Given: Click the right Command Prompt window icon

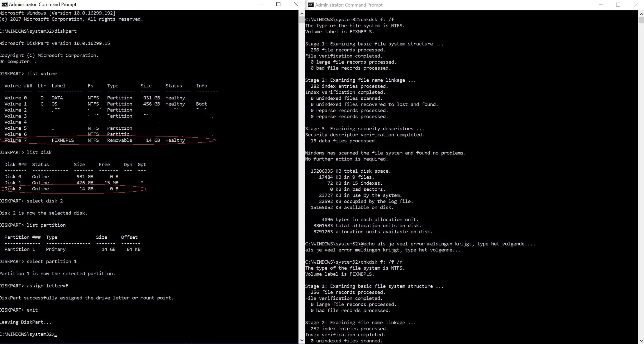Looking at the screenshot, I should (x=311, y=5).
